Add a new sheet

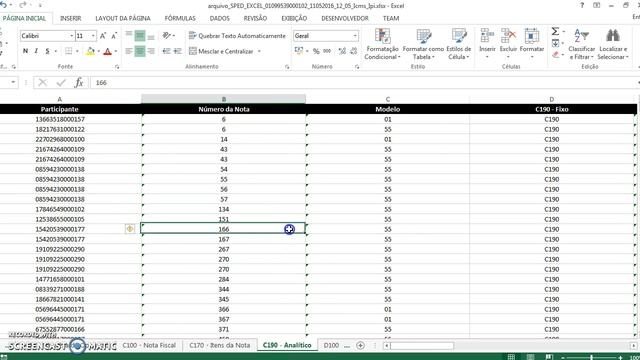(360, 345)
